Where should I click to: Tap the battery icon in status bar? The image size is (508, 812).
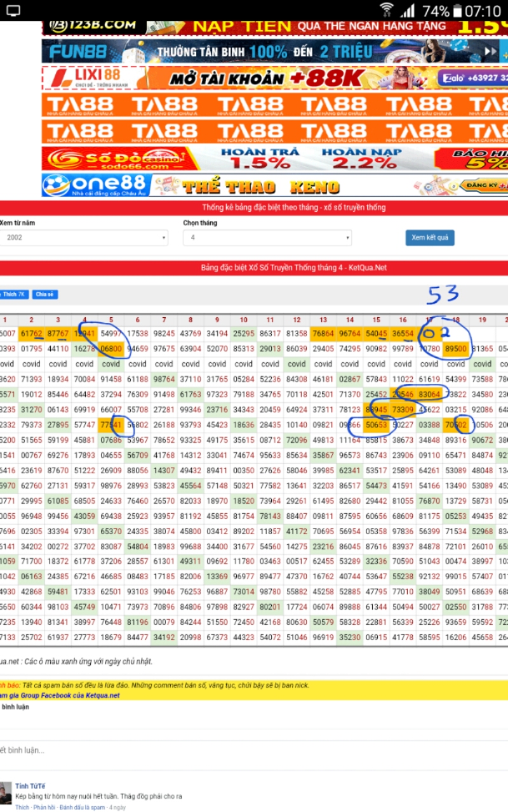tap(458, 11)
